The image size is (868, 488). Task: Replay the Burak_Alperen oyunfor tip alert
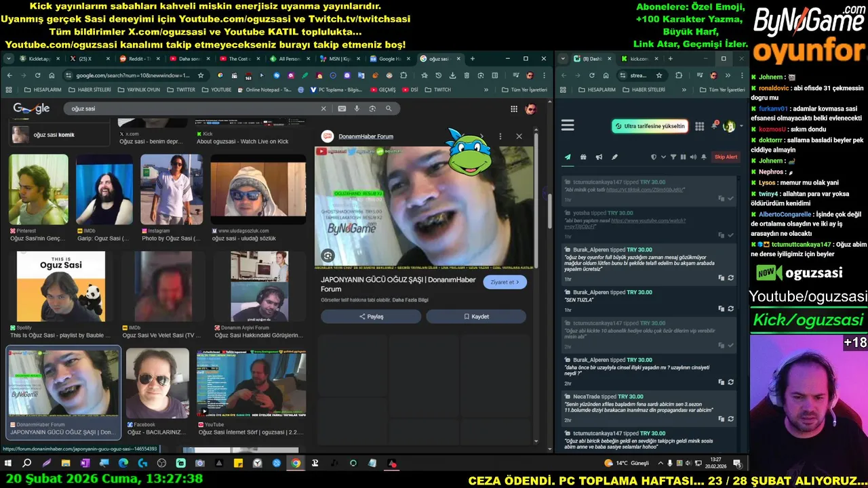point(730,278)
